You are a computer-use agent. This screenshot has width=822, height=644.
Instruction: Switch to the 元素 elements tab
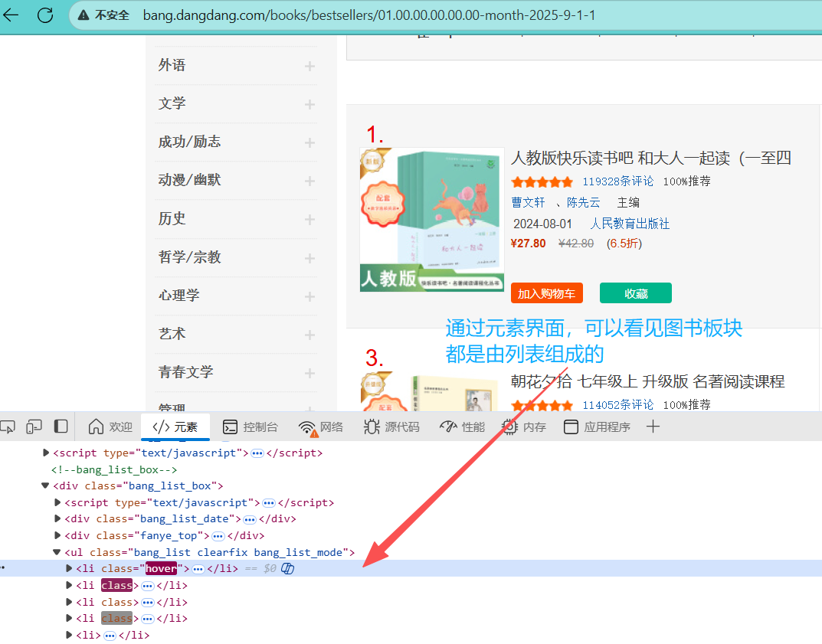pos(175,427)
